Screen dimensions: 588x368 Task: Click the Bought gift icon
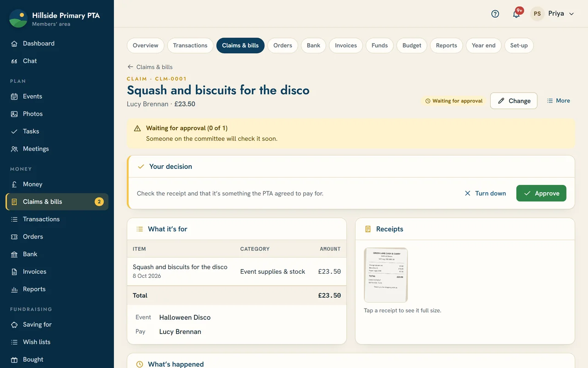tap(14, 360)
